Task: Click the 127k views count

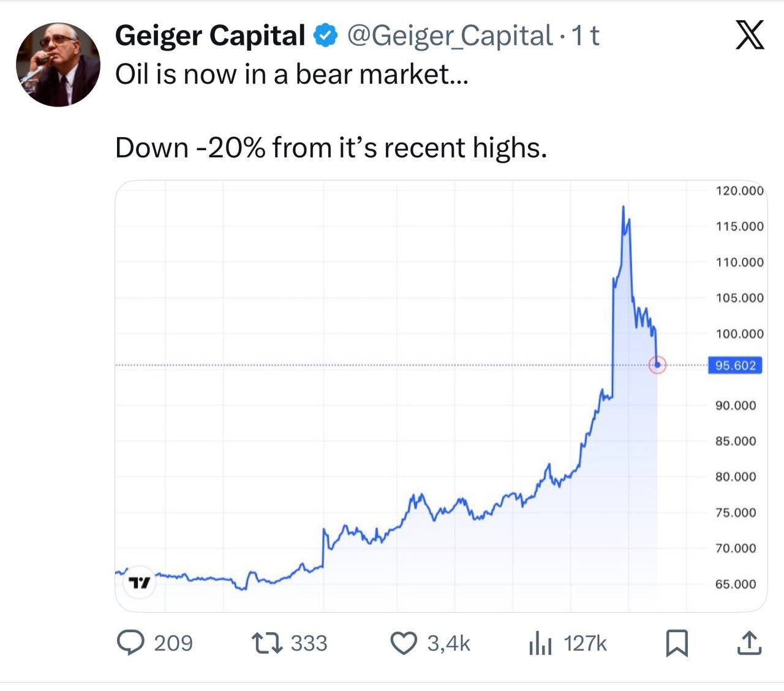Action: click(585, 643)
